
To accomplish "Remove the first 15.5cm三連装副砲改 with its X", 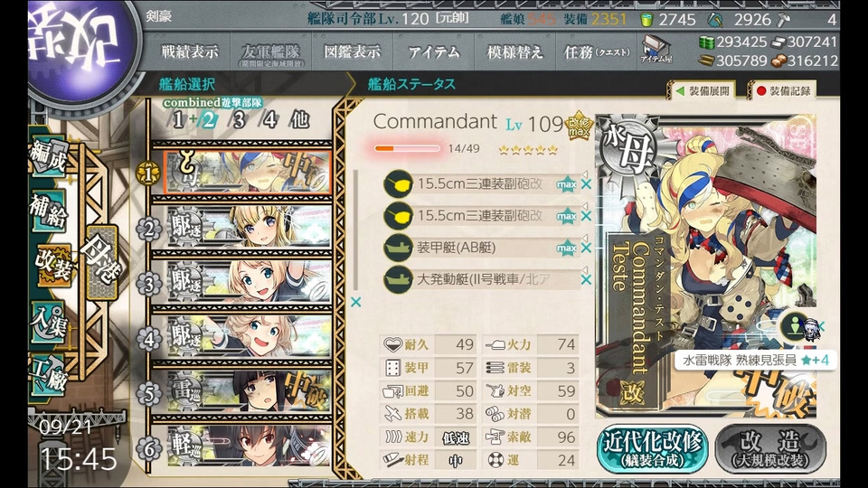I will pos(586,184).
